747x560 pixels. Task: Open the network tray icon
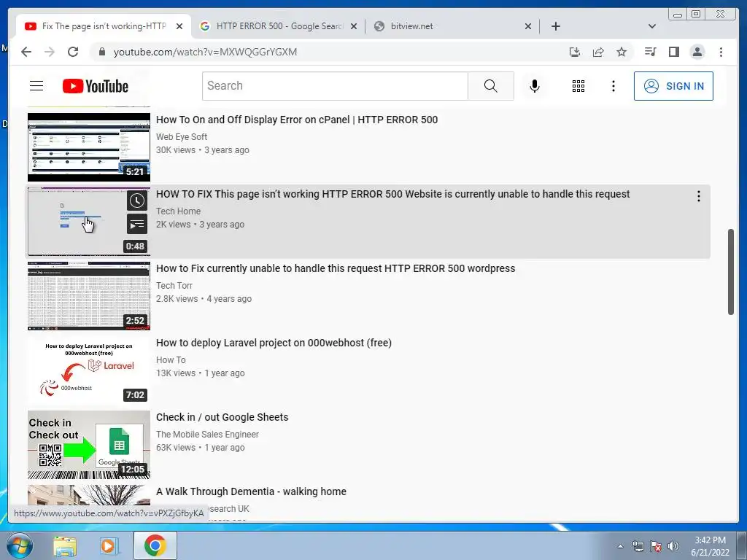[x=638, y=546]
